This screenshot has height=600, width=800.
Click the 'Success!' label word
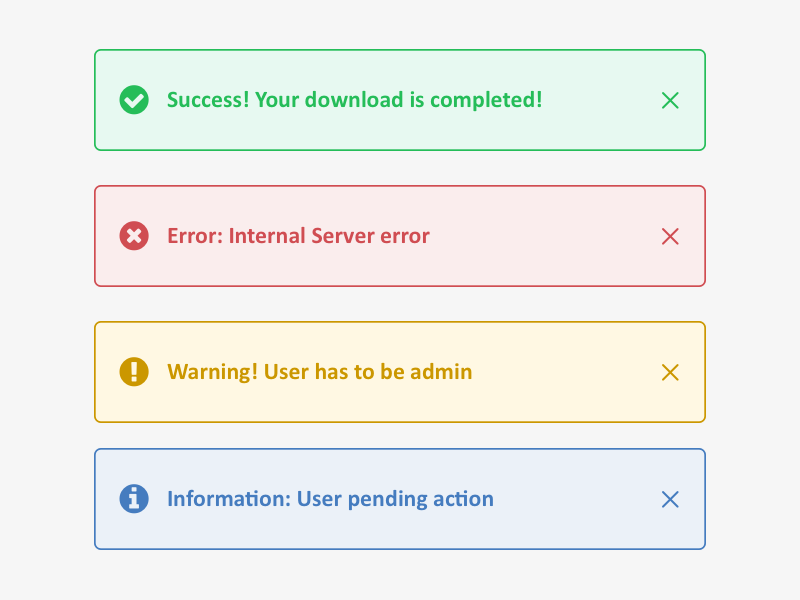pos(208,100)
